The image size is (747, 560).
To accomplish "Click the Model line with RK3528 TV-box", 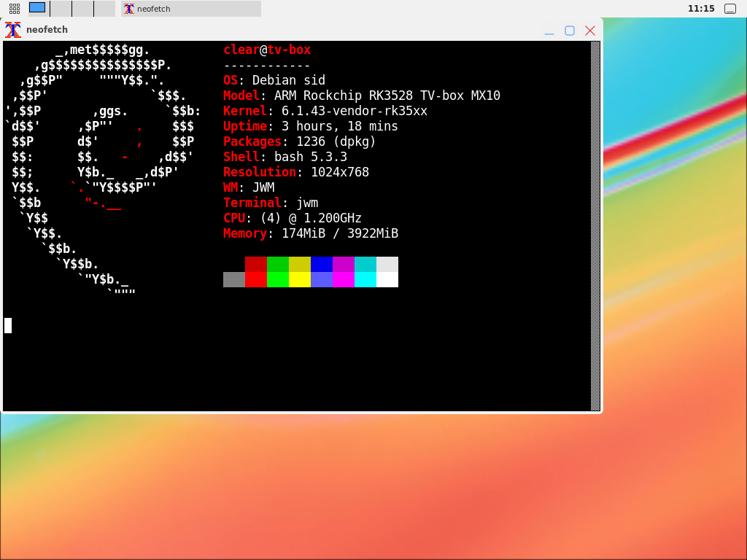I will (x=362, y=96).
